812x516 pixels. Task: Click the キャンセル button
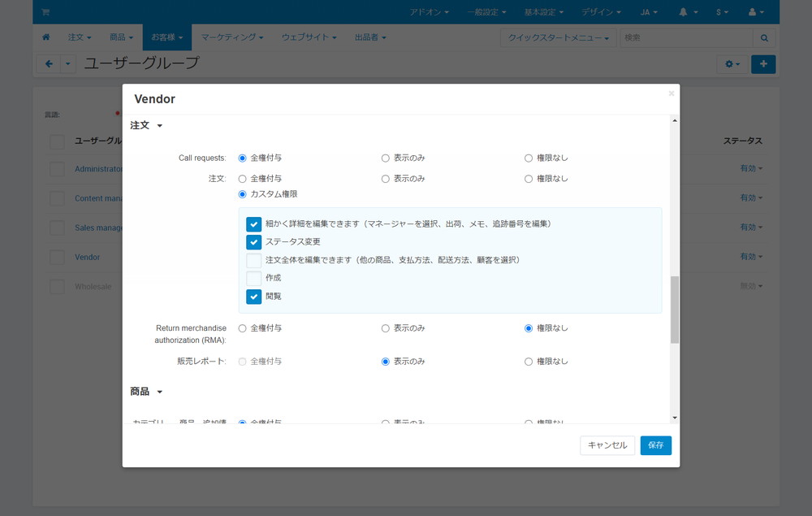607,445
